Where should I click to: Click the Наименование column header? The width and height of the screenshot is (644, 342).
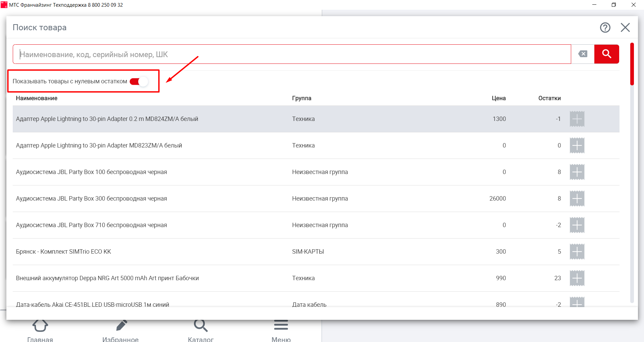37,98
